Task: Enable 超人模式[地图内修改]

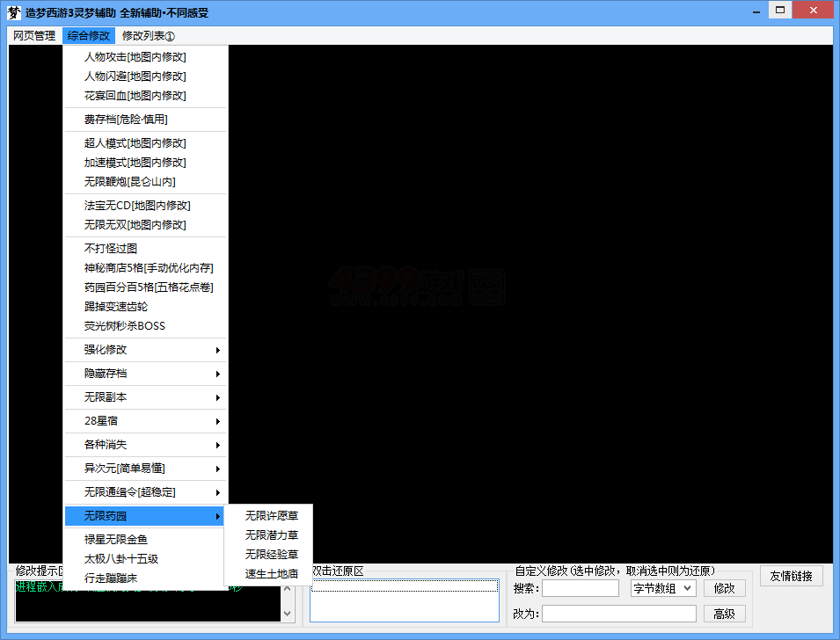Action: (146, 143)
